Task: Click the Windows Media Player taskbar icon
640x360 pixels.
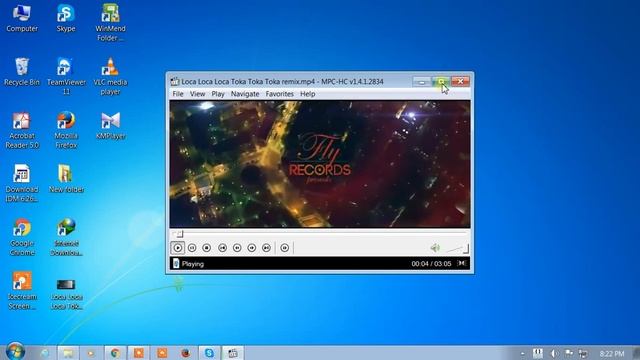Action: coord(91,353)
